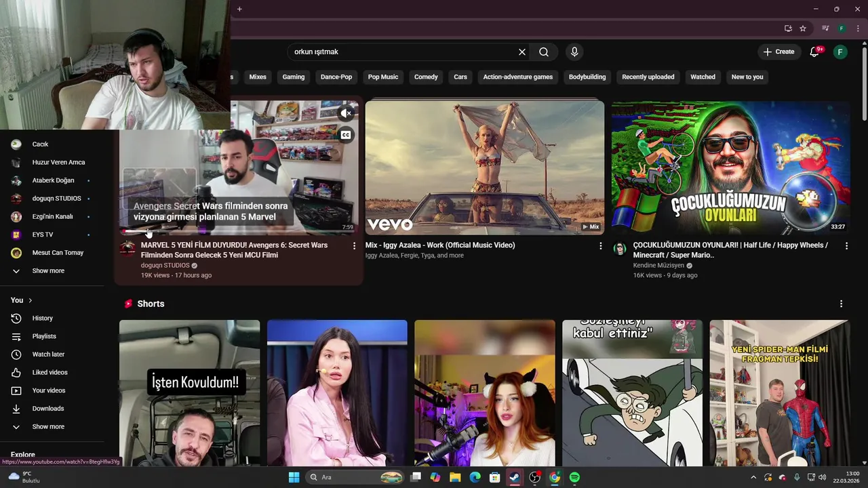868x488 pixels.
Task: Click the magnifier search button
Action: point(544,52)
